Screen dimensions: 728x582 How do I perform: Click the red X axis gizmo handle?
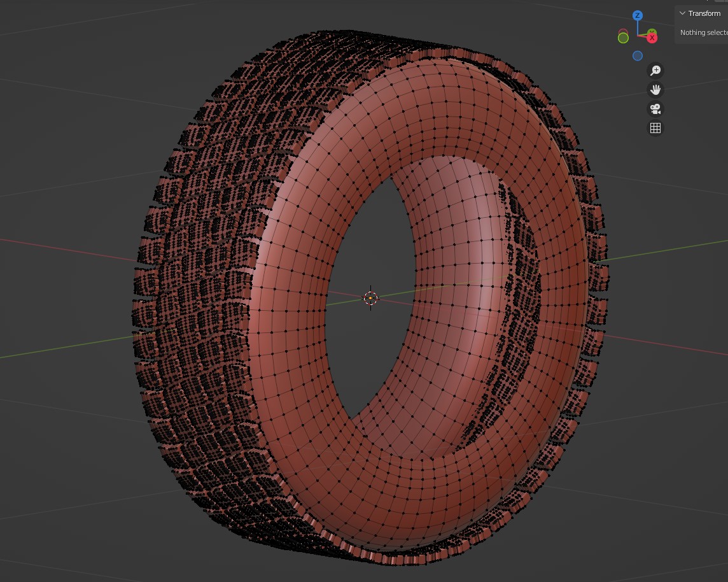652,38
